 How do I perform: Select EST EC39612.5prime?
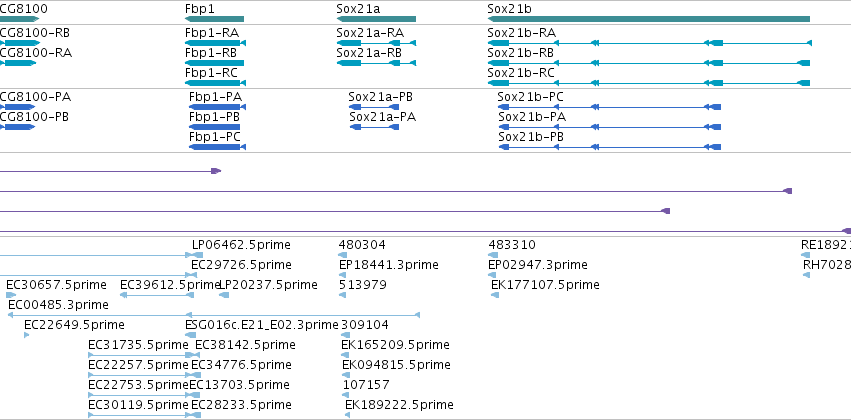point(157,295)
